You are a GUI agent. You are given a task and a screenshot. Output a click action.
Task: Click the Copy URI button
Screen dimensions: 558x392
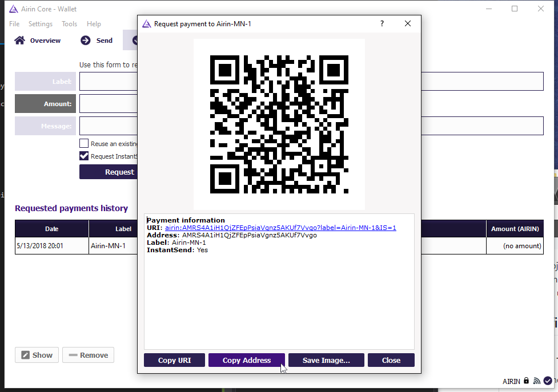pos(174,360)
